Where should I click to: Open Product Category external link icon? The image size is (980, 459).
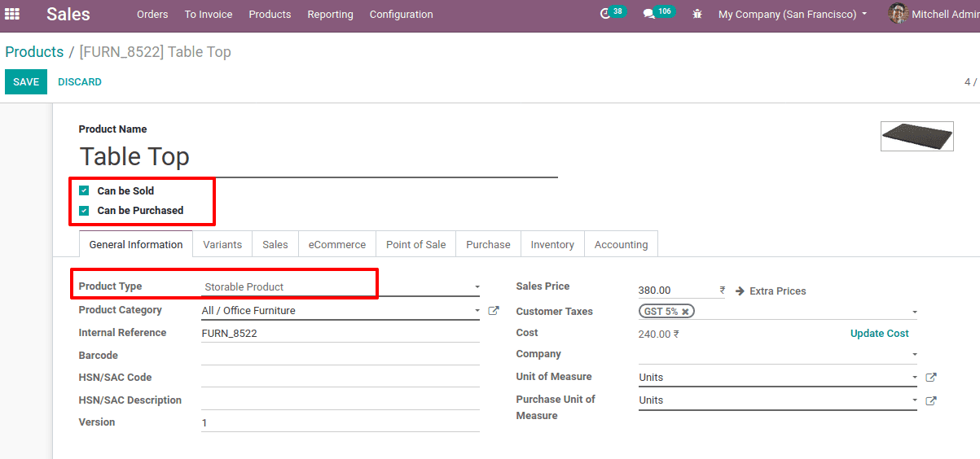[x=493, y=311]
